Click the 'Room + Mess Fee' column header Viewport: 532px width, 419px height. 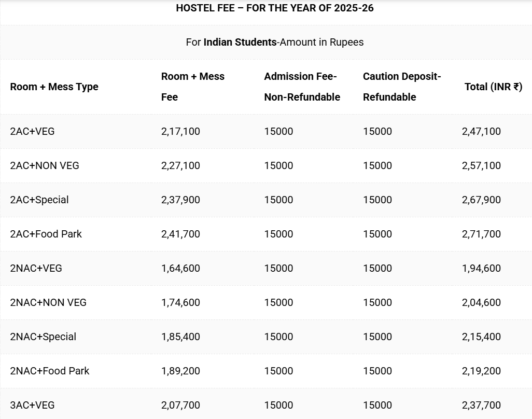pyautogui.click(x=193, y=87)
